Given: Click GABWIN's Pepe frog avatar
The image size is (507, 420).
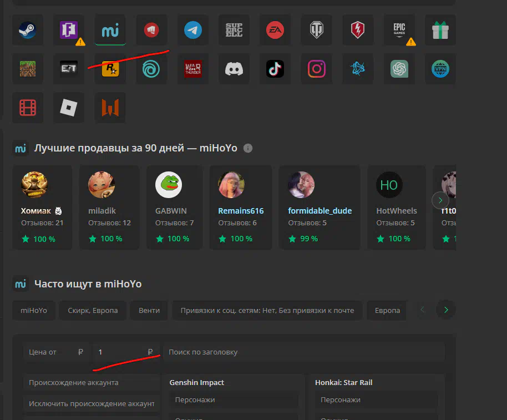Looking at the screenshot, I should pos(169,185).
